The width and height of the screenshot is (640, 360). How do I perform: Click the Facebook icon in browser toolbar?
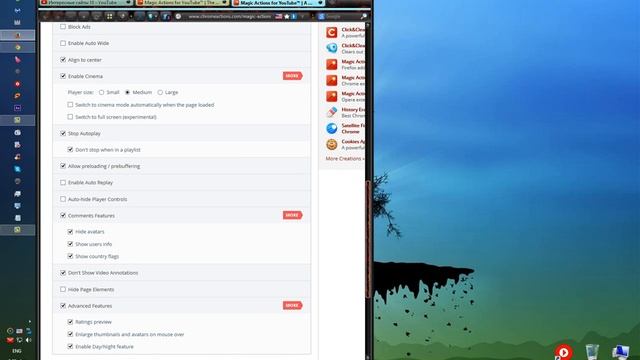(x=166, y=16)
